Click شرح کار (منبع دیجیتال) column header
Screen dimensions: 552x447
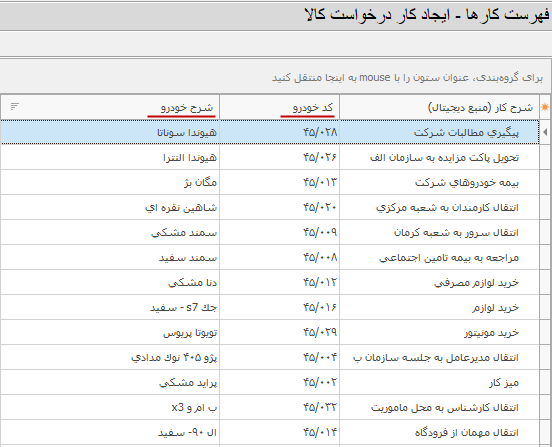tap(439, 107)
